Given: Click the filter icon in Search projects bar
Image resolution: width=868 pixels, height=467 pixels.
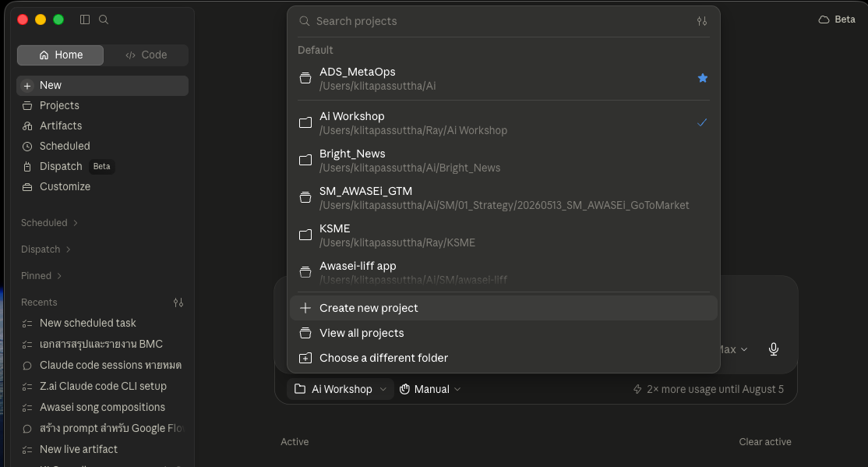Looking at the screenshot, I should tap(702, 21).
